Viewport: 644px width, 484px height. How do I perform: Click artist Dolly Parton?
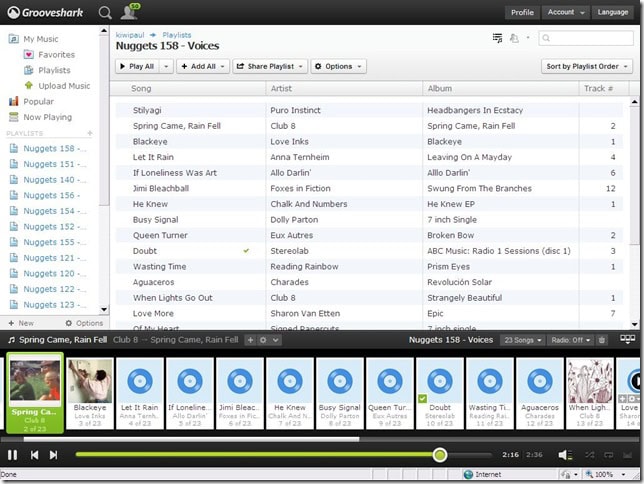pyautogui.click(x=294, y=219)
